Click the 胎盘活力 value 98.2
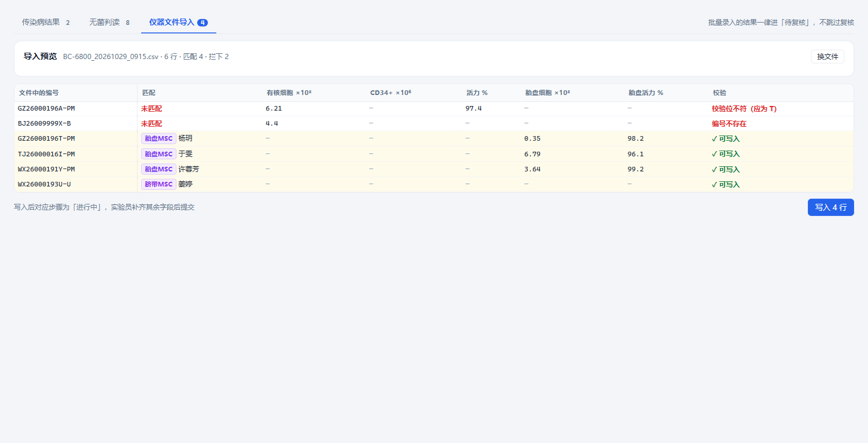 pos(635,138)
